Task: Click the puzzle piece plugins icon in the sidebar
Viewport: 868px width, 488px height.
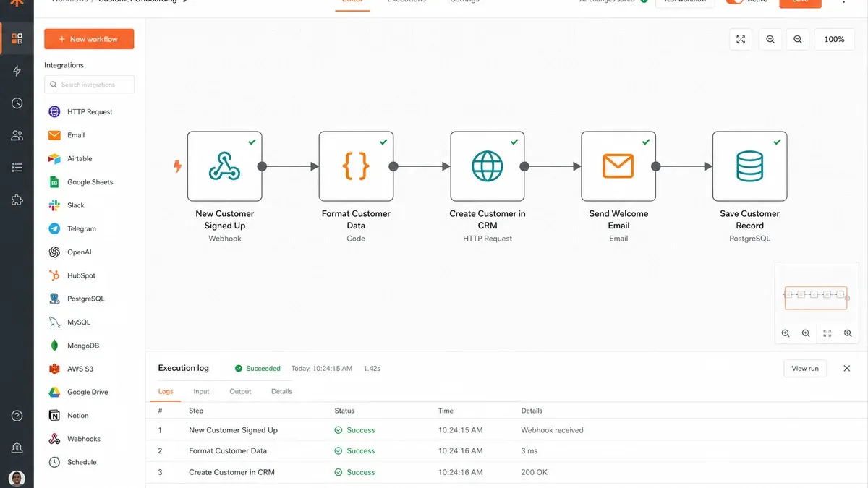Action: 17,200
